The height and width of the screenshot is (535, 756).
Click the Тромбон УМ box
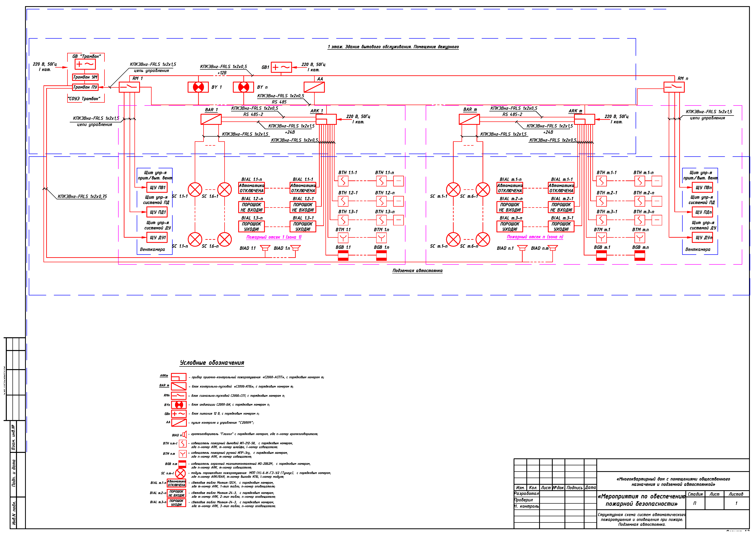[85, 77]
